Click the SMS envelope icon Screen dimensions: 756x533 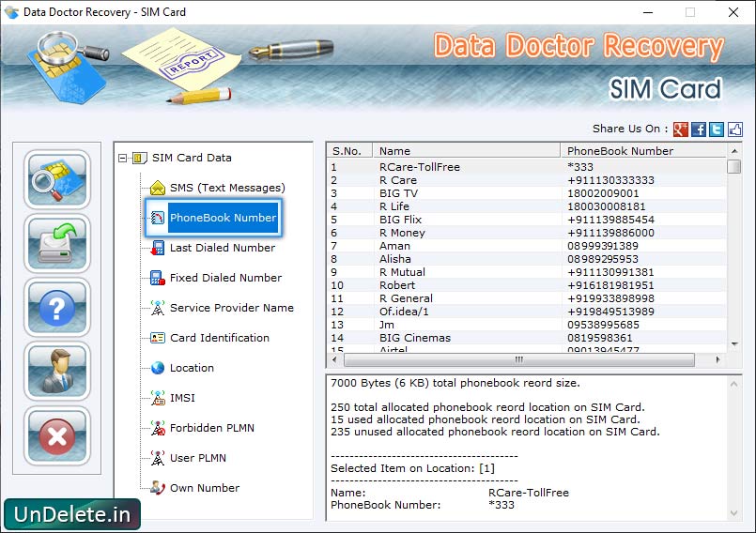click(x=158, y=188)
